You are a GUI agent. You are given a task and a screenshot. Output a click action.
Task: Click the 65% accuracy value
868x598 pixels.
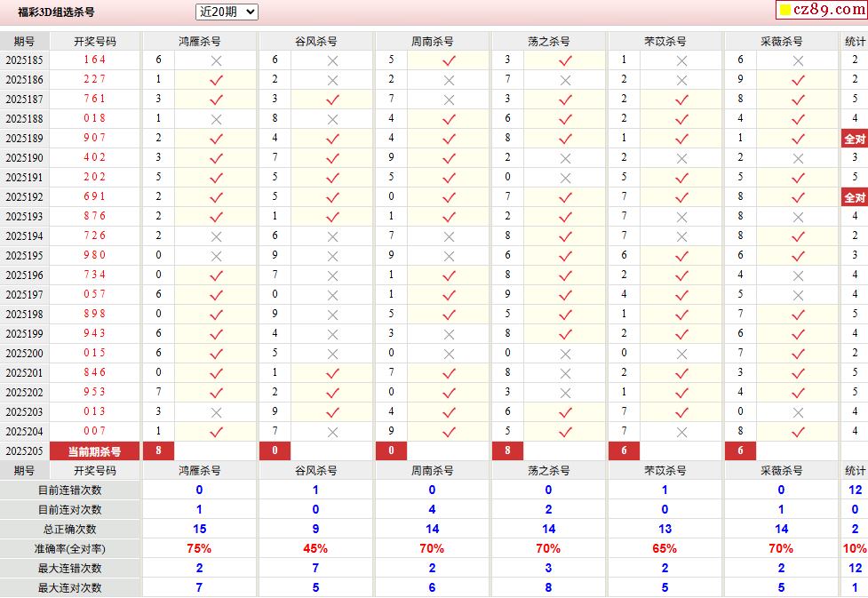coord(665,549)
